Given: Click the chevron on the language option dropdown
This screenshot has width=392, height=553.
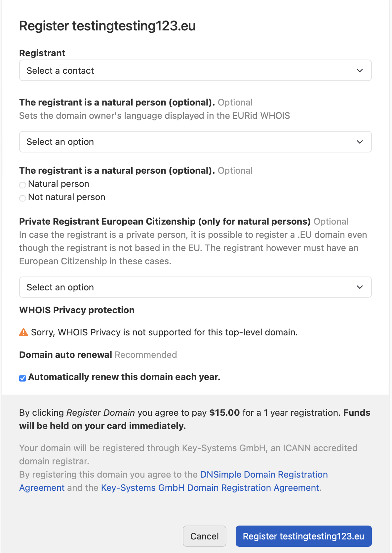Looking at the screenshot, I should click(x=360, y=142).
